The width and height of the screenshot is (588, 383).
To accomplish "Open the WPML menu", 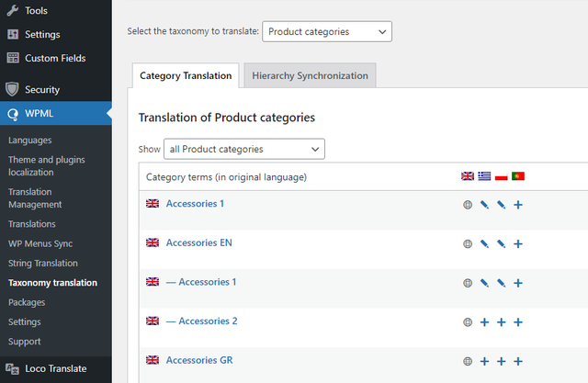I will tap(56, 113).
